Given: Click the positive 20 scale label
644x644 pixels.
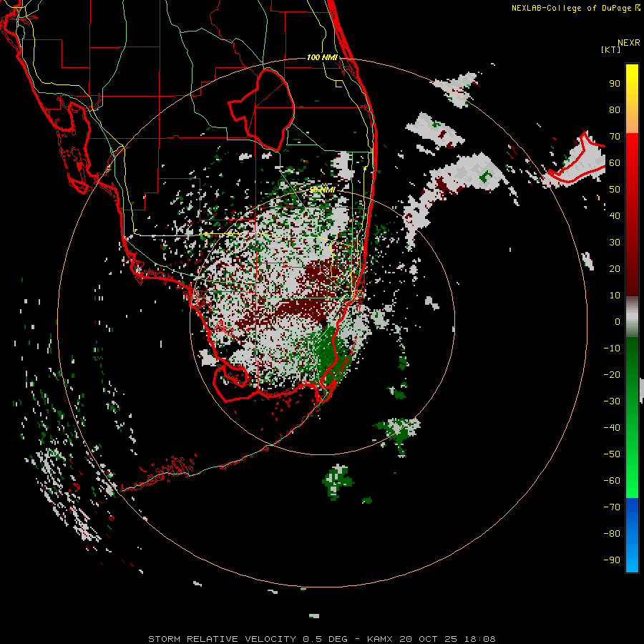Looking at the screenshot, I should click(x=615, y=269).
